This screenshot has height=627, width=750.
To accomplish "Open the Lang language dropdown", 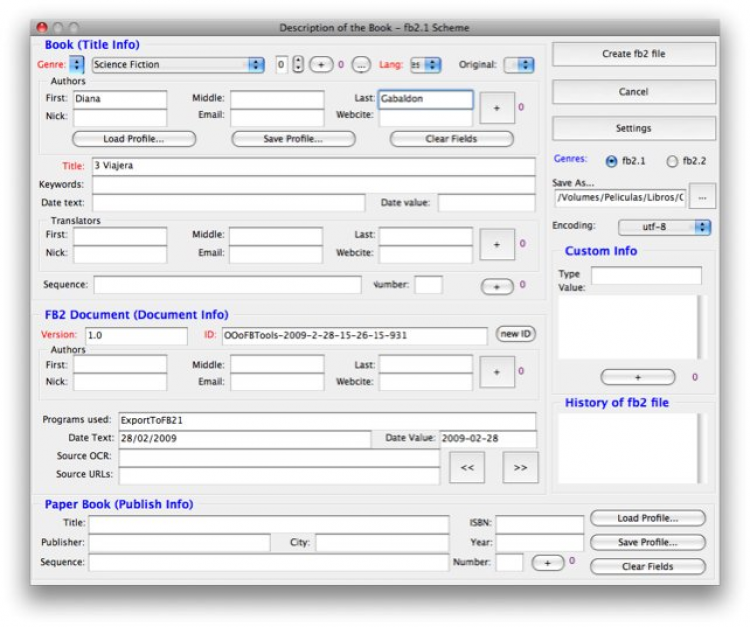I will point(425,65).
